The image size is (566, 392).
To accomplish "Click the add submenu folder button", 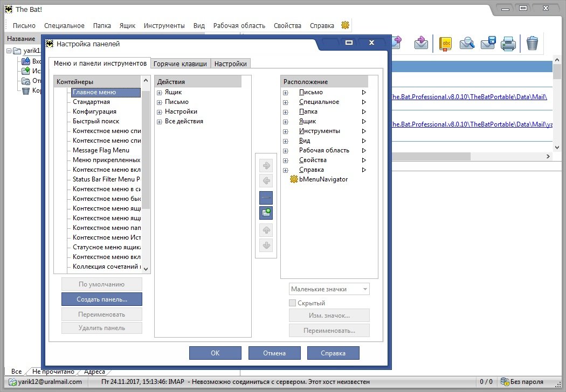I will pyautogui.click(x=266, y=213).
